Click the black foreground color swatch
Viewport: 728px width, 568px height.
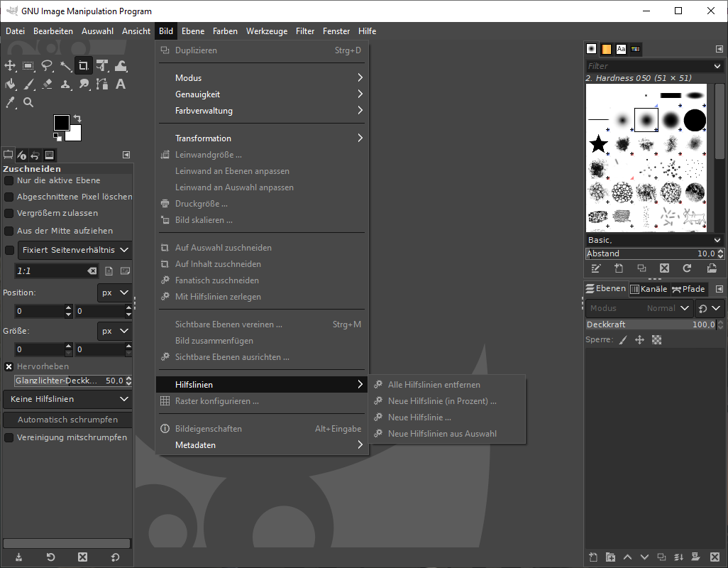(x=61, y=123)
